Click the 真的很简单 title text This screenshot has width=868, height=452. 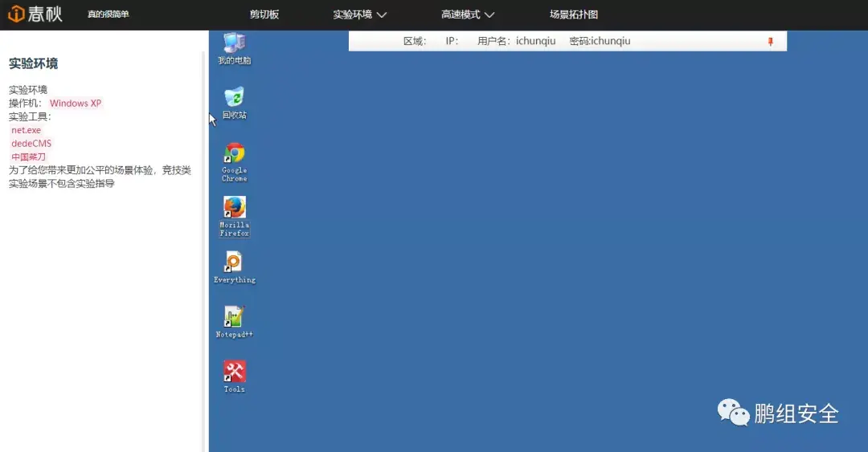108,14
